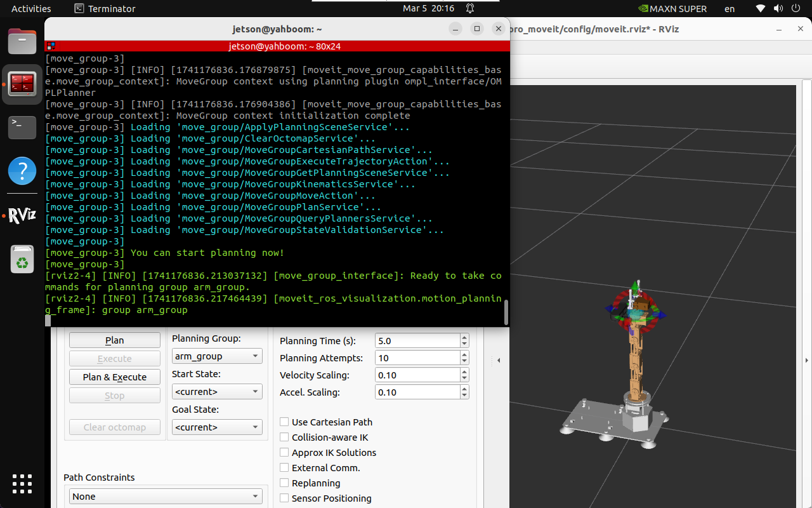Click the 'MoveGroupCartesianPathService' loading line
Viewport: 812px width, 508px height.
pyautogui.click(x=239, y=150)
